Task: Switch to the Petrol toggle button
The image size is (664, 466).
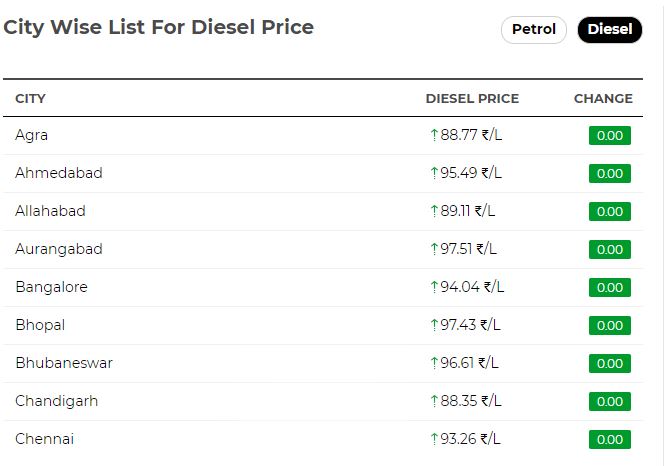Action: point(534,30)
